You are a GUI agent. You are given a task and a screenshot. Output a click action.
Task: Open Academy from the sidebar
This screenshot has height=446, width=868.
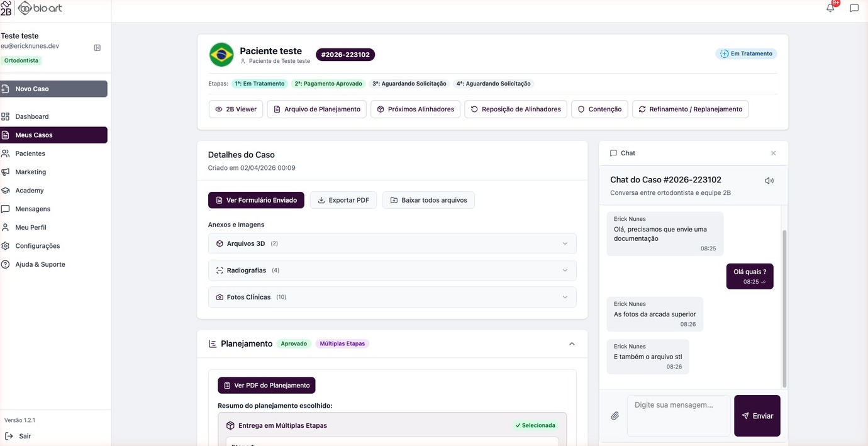54,191
